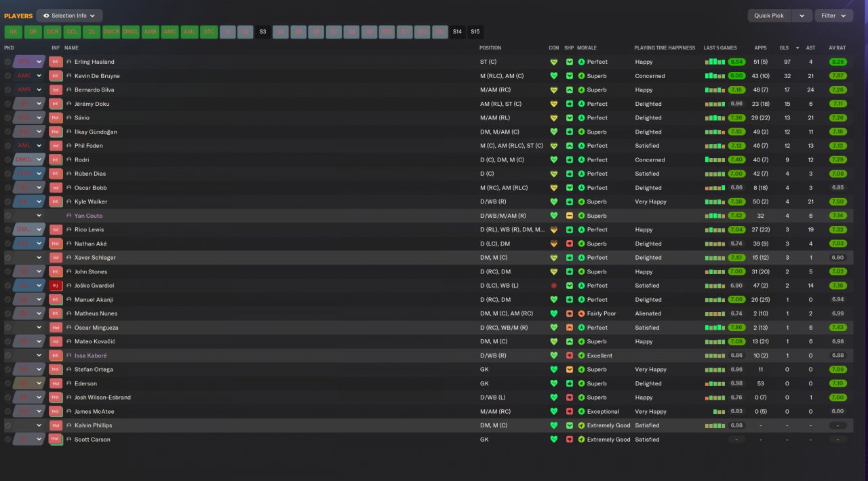Click the person icon beside Issa Kaboré
Viewport: 868px width, 481px height.
pos(69,355)
